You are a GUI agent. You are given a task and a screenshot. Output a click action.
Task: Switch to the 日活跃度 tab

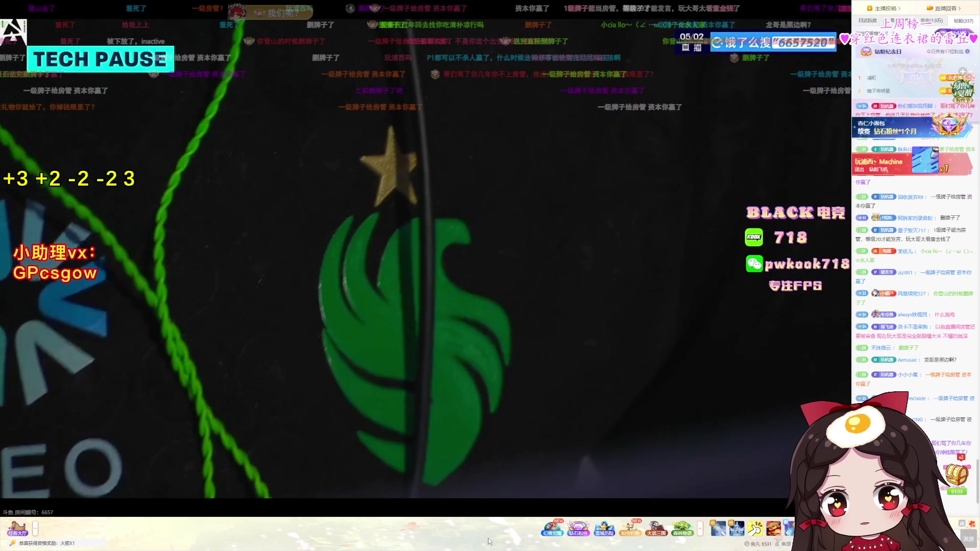(x=867, y=21)
